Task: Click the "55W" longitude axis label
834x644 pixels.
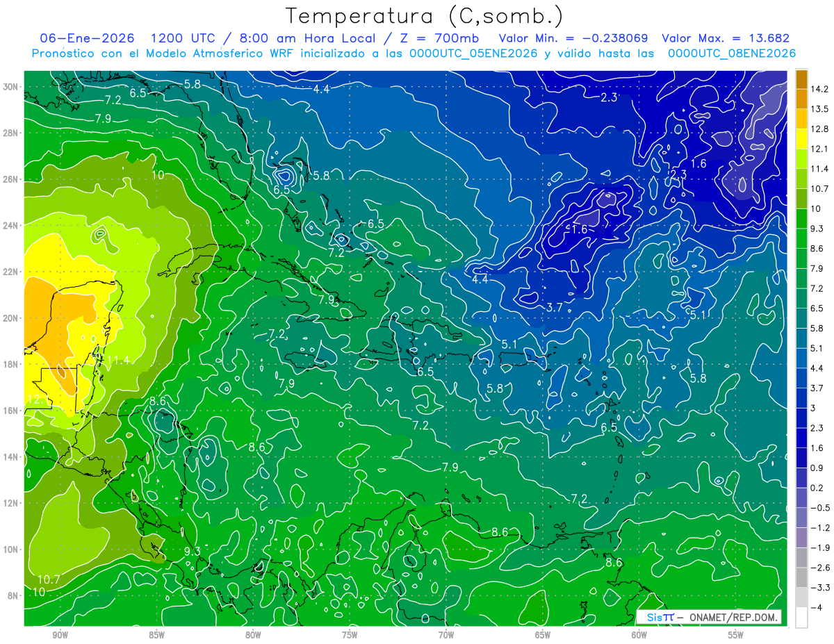Action: click(736, 635)
